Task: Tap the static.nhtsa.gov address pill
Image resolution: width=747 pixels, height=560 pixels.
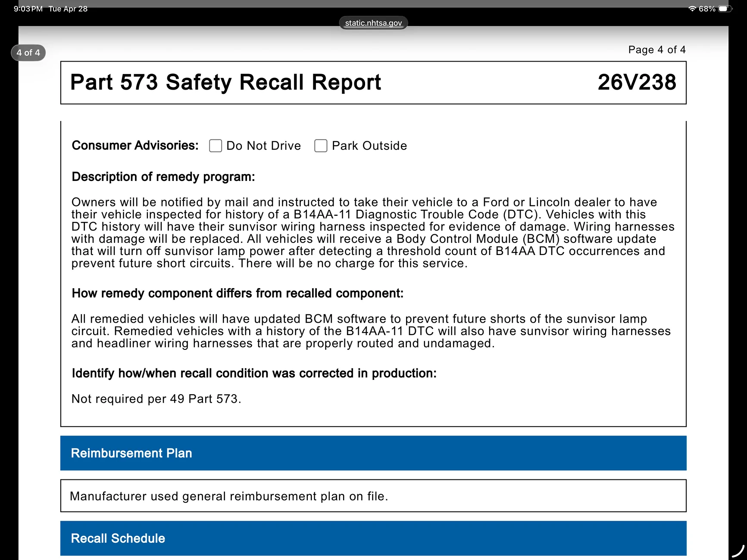Action: tap(373, 23)
